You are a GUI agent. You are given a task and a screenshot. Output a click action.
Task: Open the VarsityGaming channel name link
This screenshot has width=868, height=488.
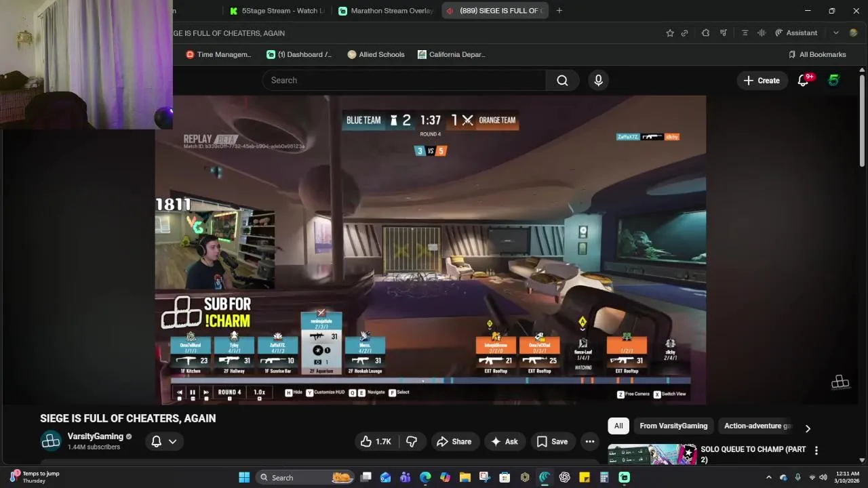click(95, 436)
